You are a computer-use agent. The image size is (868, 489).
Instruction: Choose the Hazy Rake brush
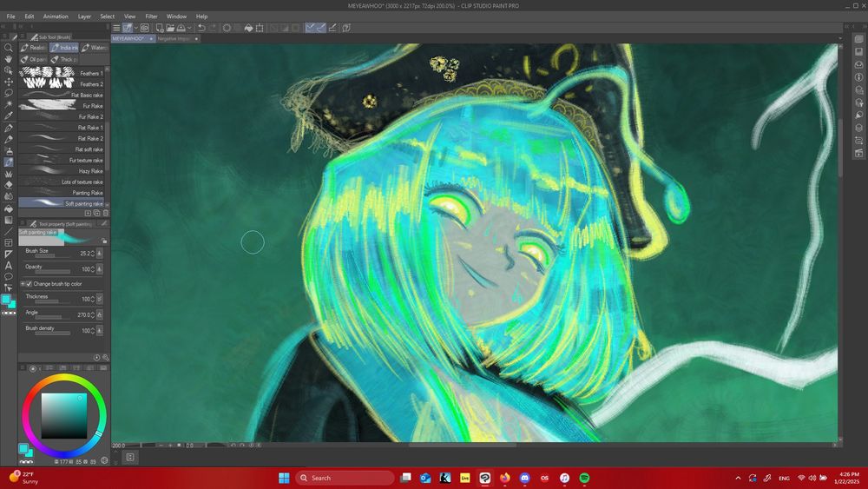coord(62,171)
